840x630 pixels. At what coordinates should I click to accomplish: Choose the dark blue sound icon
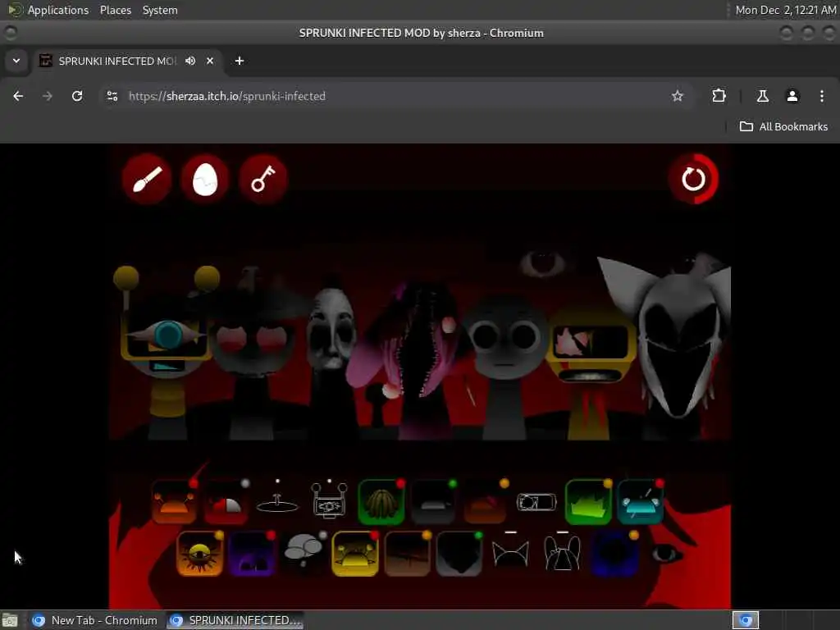pos(614,554)
